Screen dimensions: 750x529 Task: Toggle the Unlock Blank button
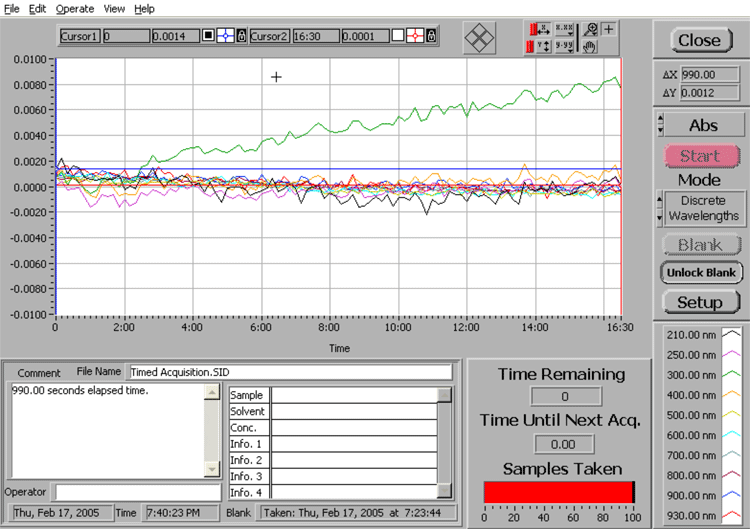[x=699, y=272]
